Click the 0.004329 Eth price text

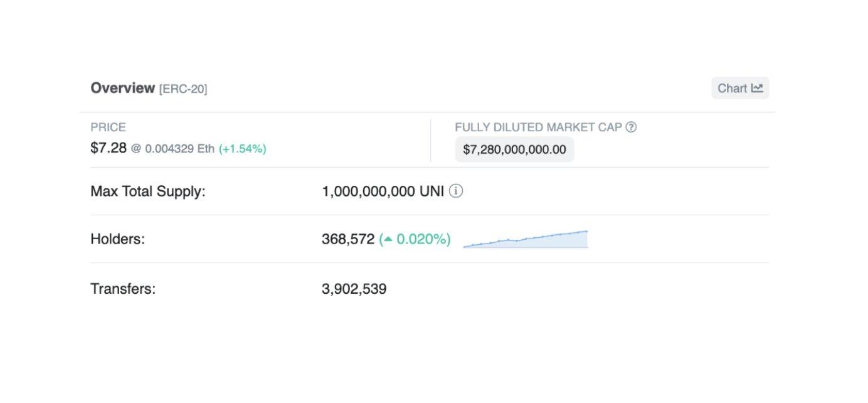[179, 149]
